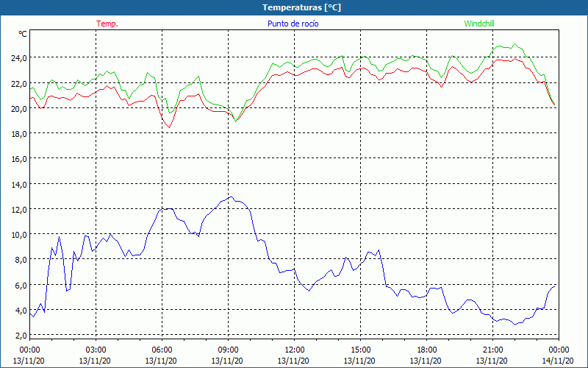Select the blue 'Punto de rocío' legend label

[293, 24]
